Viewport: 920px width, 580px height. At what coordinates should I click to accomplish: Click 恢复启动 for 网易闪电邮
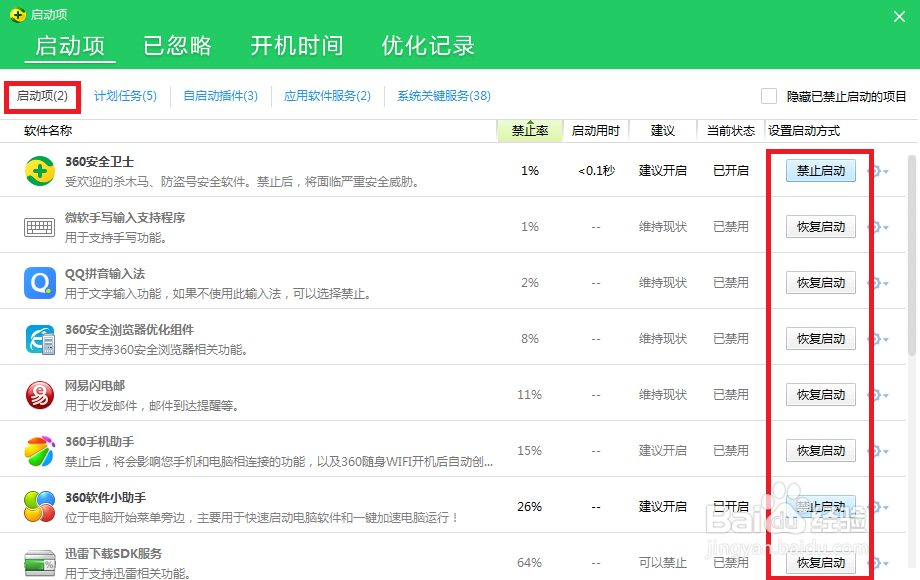click(821, 395)
